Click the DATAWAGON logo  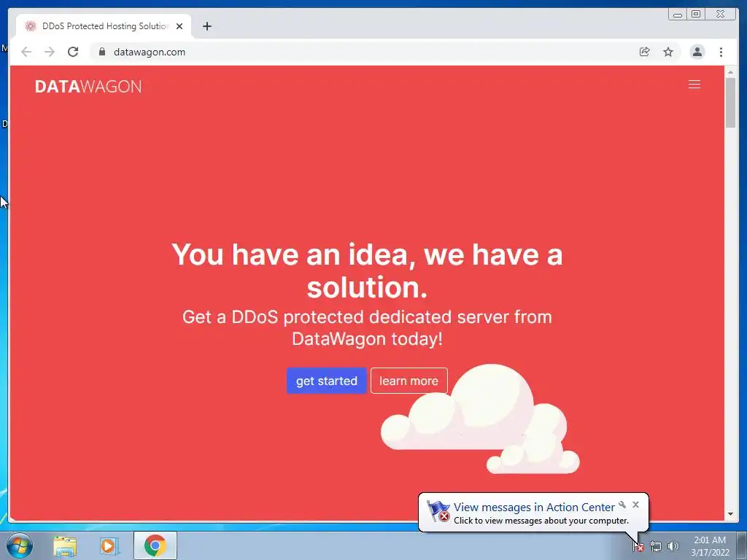tap(88, 86)
